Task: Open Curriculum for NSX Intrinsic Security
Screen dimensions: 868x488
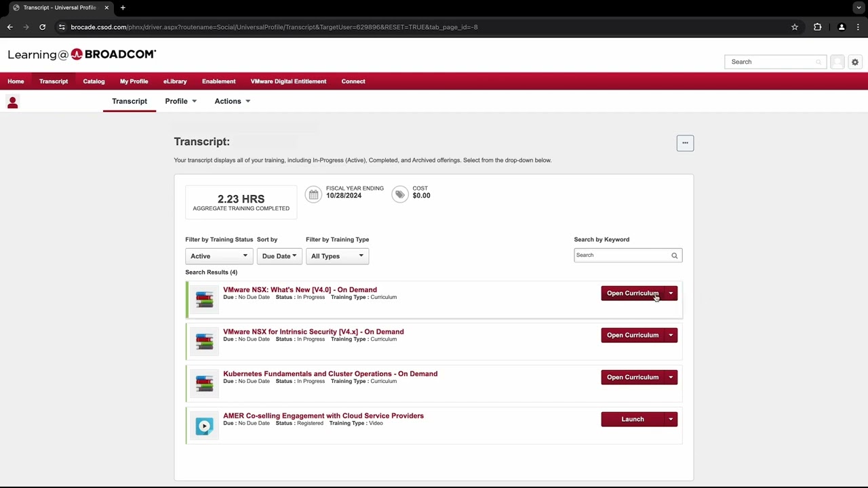Action: [633, 335]
